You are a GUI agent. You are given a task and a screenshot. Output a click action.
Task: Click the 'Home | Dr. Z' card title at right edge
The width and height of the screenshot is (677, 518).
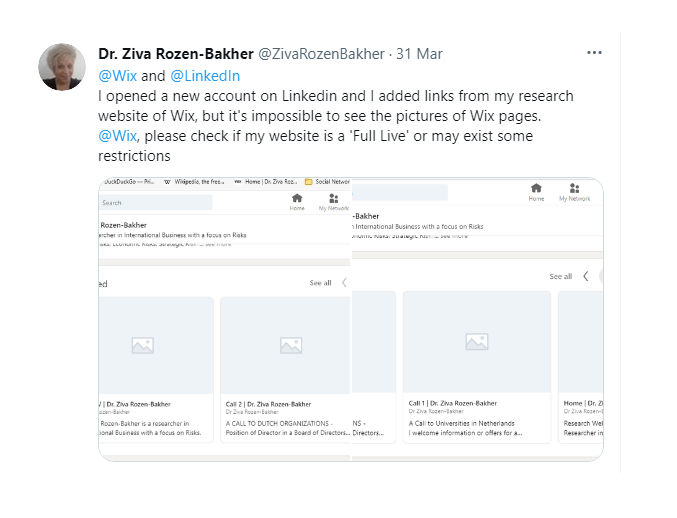point(583,403)
